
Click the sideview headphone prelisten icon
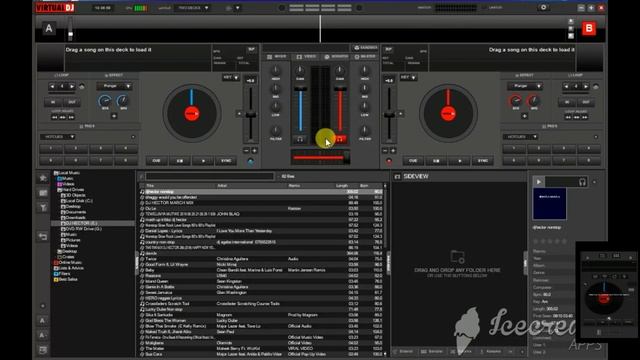point(582,182)
